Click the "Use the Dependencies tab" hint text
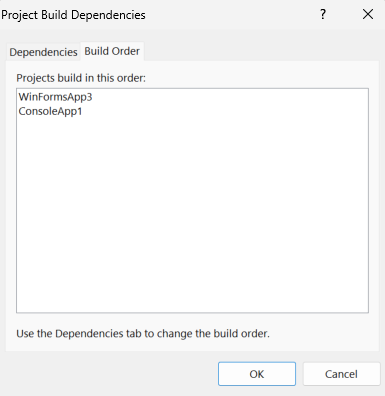This screenshot has width=385, height=396. tap(143, 333)
